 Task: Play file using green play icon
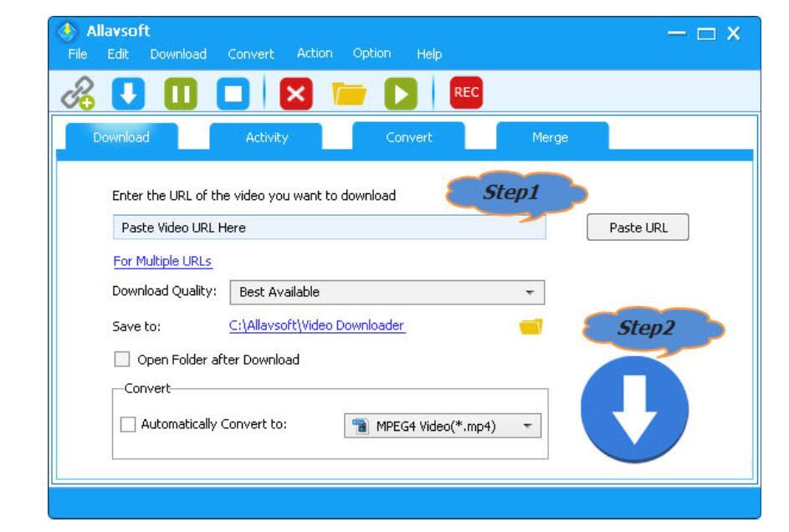(401, 94)
